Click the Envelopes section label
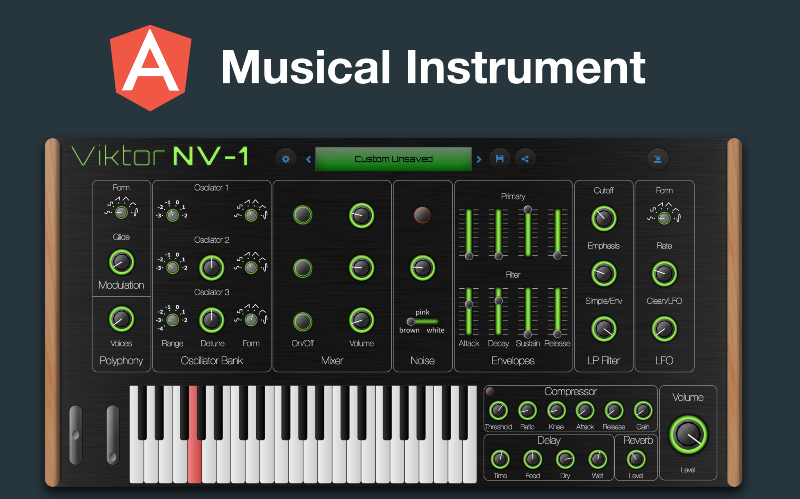 pos(513,360)
